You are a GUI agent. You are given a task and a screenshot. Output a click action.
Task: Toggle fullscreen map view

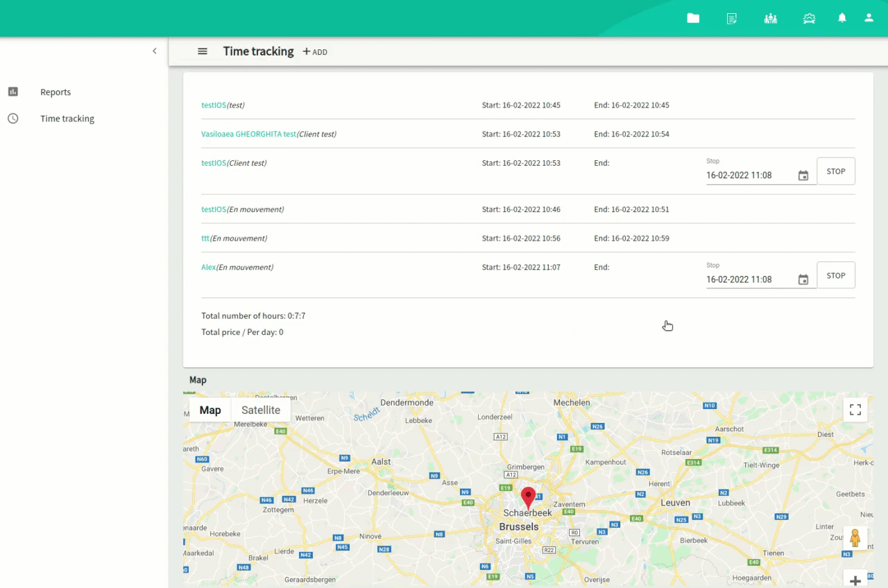pyautogui.click(x=855, y=410)
